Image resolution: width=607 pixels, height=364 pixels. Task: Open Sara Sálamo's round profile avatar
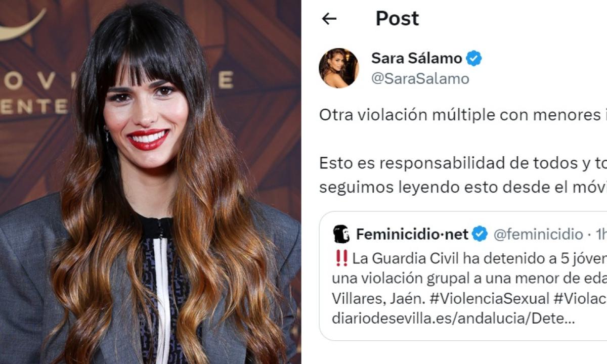coord(338,68)
